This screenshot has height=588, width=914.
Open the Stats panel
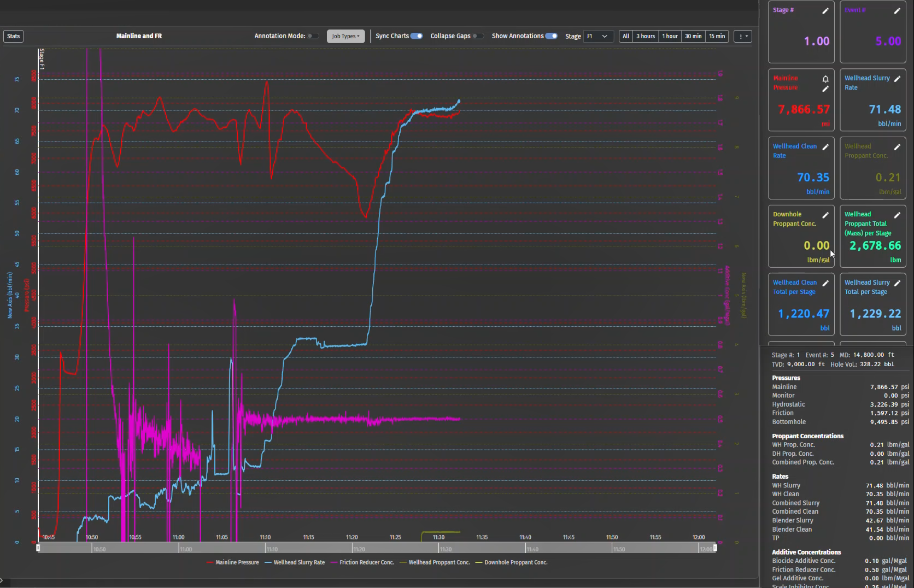point(13,36)
